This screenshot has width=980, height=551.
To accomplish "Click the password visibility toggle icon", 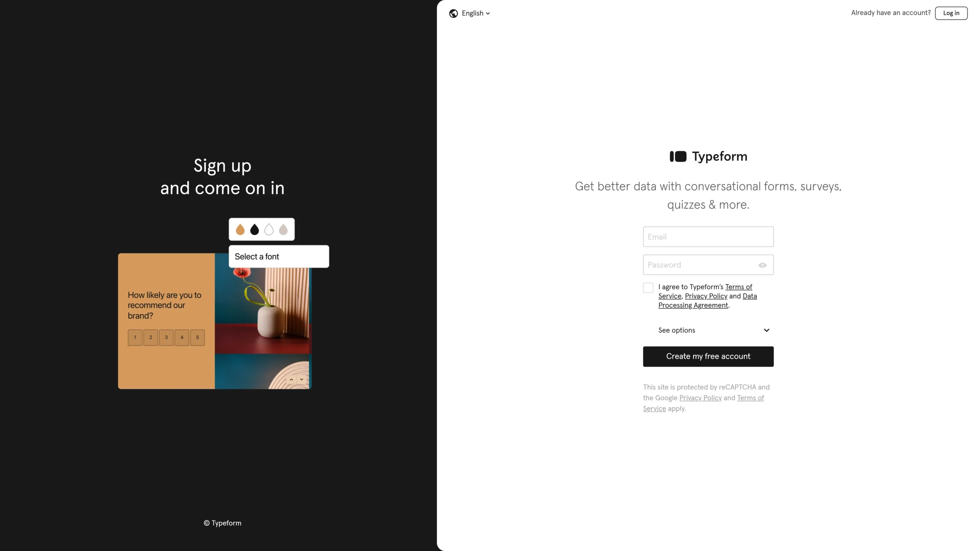I will (x=763, y=265).
